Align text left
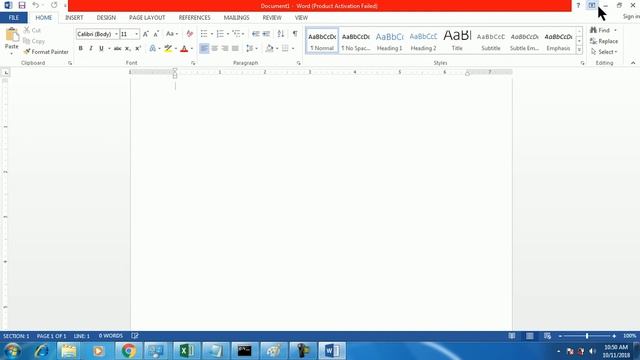 (204, 49)
